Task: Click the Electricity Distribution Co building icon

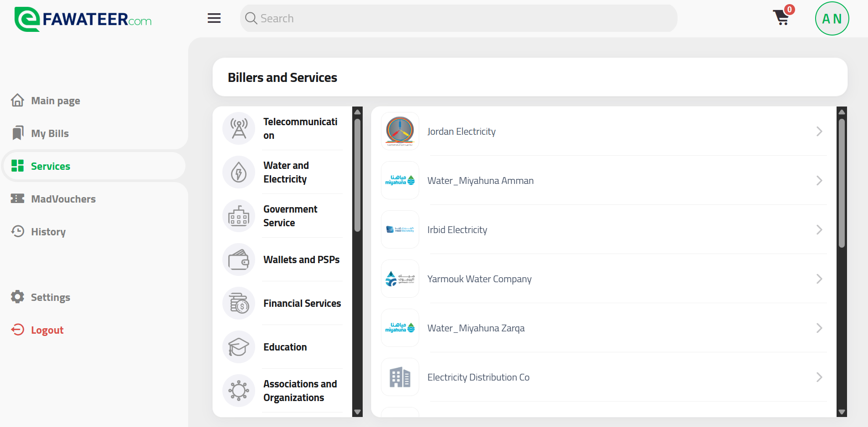Action: point(400,377)
